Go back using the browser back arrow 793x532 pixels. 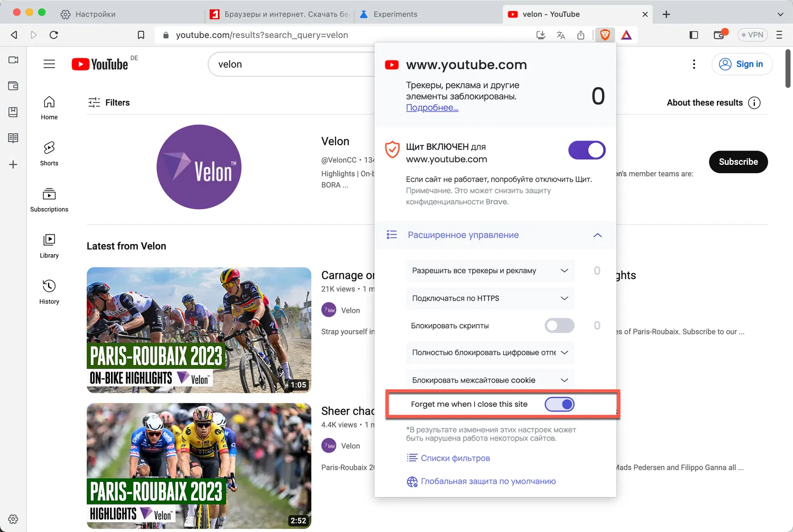click(14, 35)
